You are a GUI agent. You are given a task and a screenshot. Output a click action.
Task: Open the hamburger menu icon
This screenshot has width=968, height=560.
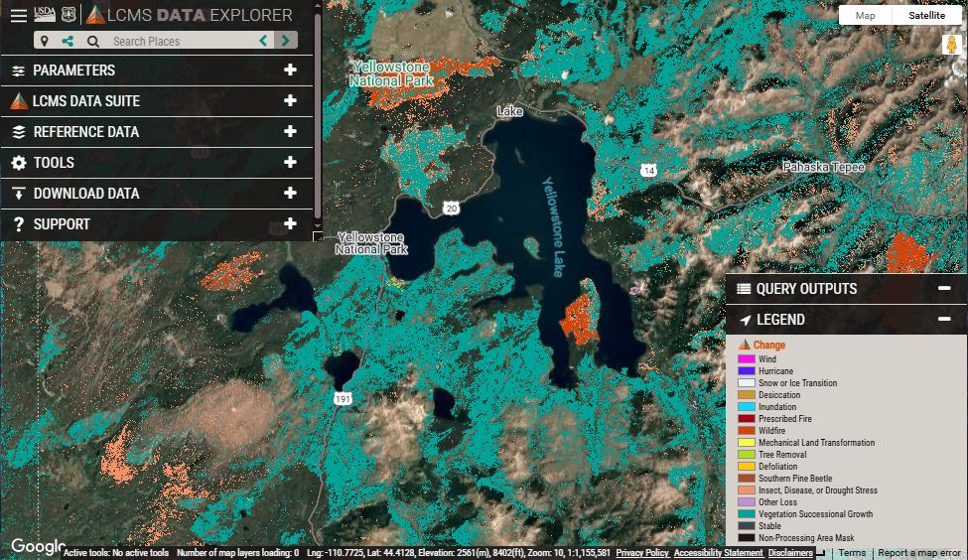[18, 15]
